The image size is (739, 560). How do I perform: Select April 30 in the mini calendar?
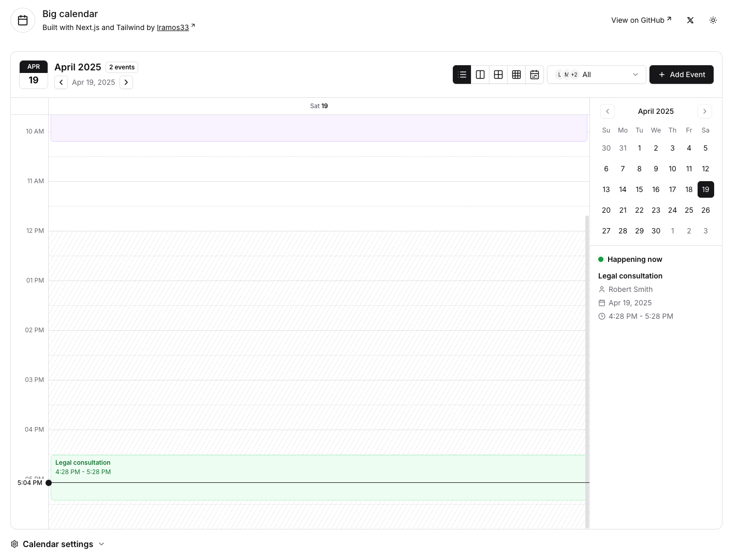656,231
